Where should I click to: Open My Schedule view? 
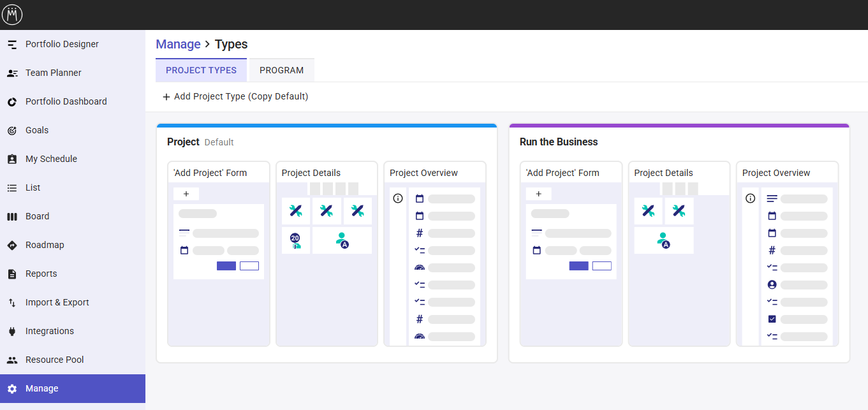pos(51,159)
